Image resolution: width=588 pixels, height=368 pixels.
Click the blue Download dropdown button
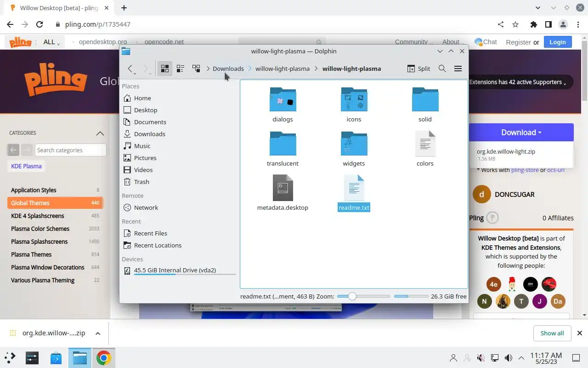click(x=521, y=132)
